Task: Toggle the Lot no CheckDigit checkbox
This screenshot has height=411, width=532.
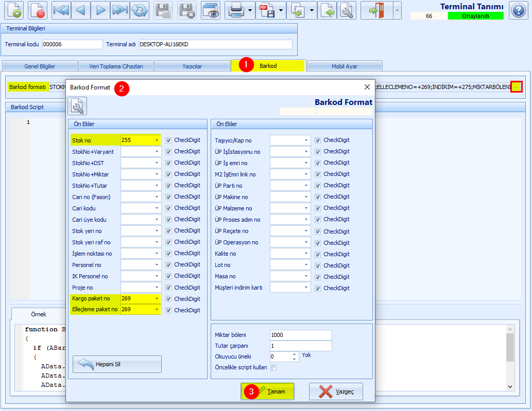Action: [x=318, y=265]
